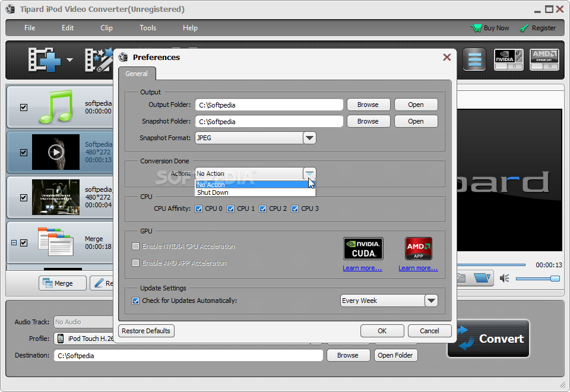This screenshot has width=570, height=392.
Task: Open the Audio Track No Audio dropdown
Action: pos(84,322)
